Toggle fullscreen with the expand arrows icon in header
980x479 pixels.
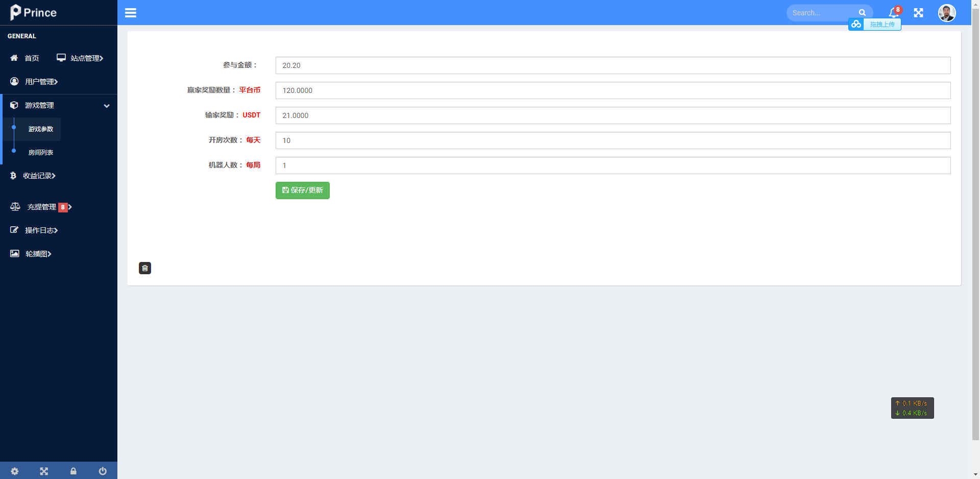(918, 13)
